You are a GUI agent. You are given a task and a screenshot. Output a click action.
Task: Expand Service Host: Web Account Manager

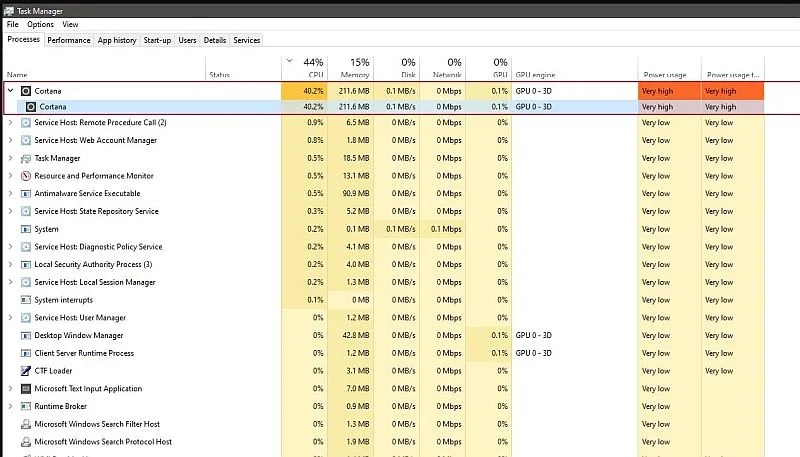(10, 140)
